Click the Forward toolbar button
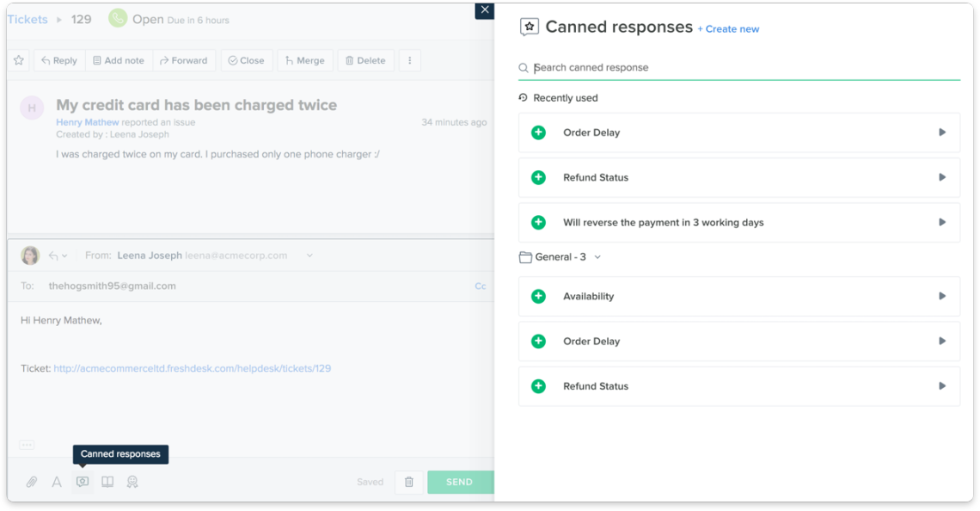Image resolution: width=980 pixels, height=511 pixels. pos(182,60)
